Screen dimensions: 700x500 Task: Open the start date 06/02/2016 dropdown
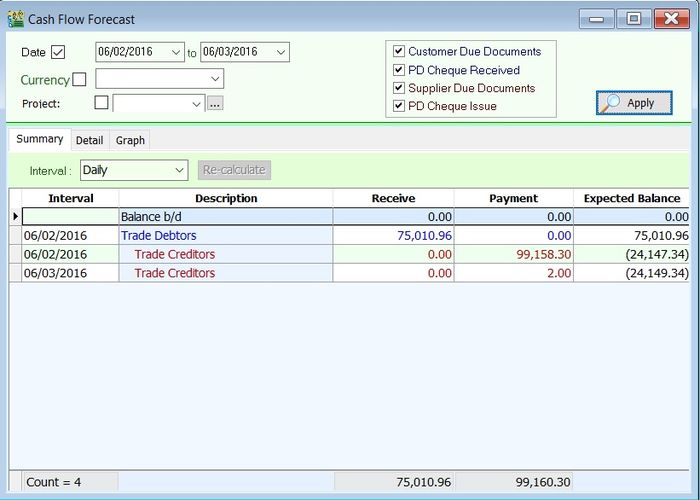(x=176, y=52)
